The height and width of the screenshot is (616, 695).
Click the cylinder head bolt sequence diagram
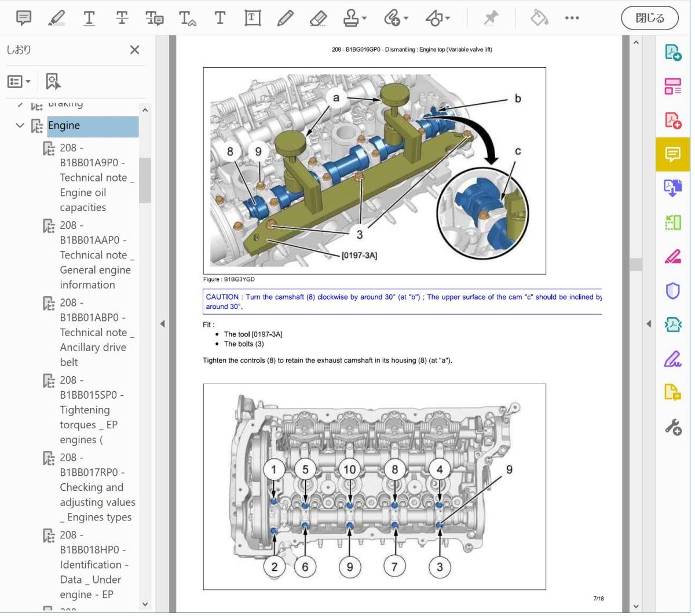[374, 487]
